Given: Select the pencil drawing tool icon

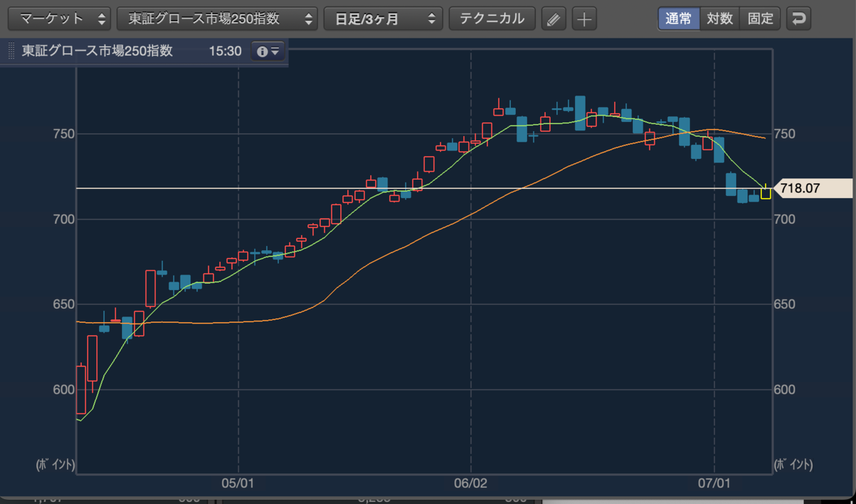Looking at the screenshot, I should click(553, 19).
